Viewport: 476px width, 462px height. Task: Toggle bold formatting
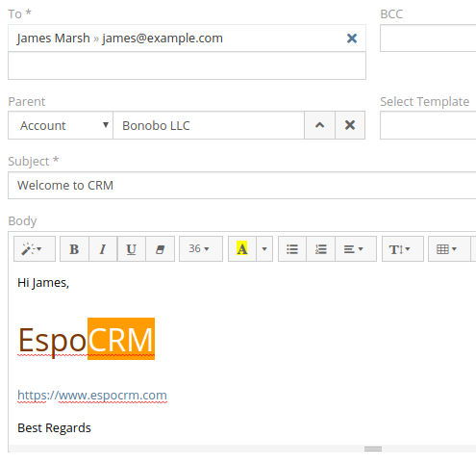tap(74, 249)
